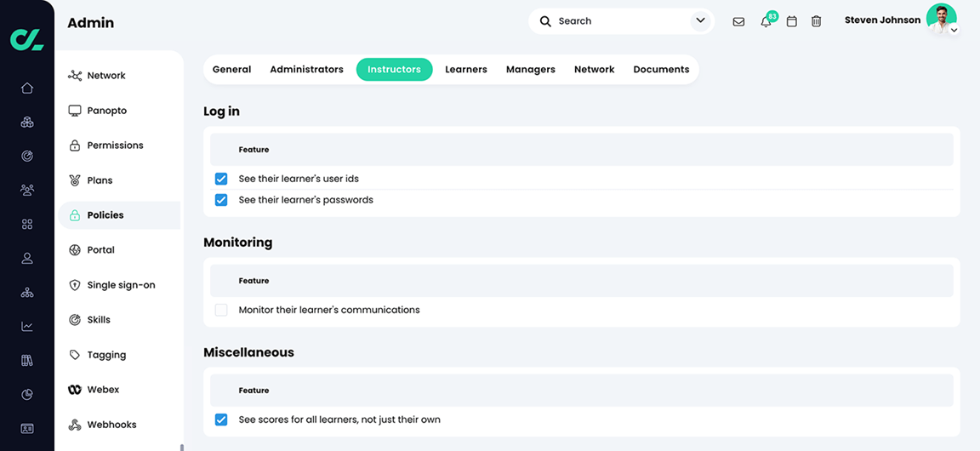Image resolution: width=980 pixels, height=451 pixels.
Task: Open the Home icon in the left rail
Action: pos(27,88)
